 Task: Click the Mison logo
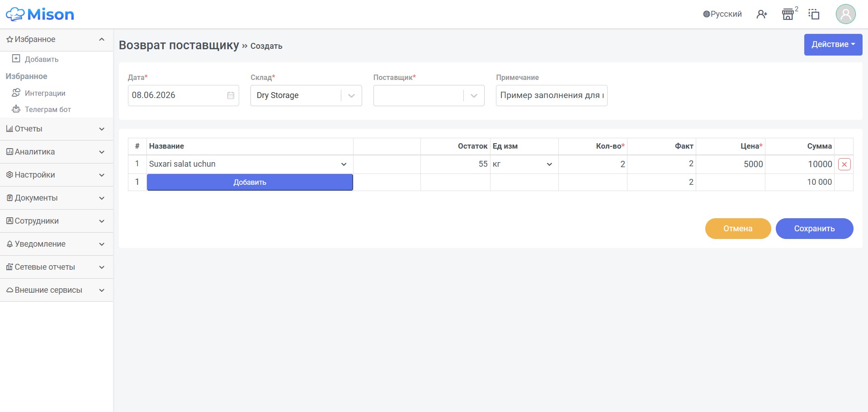pyautogui.click(x=40, y=14)
